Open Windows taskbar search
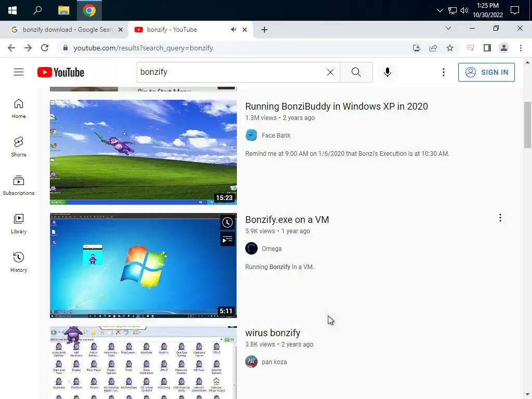 [37, 10]
